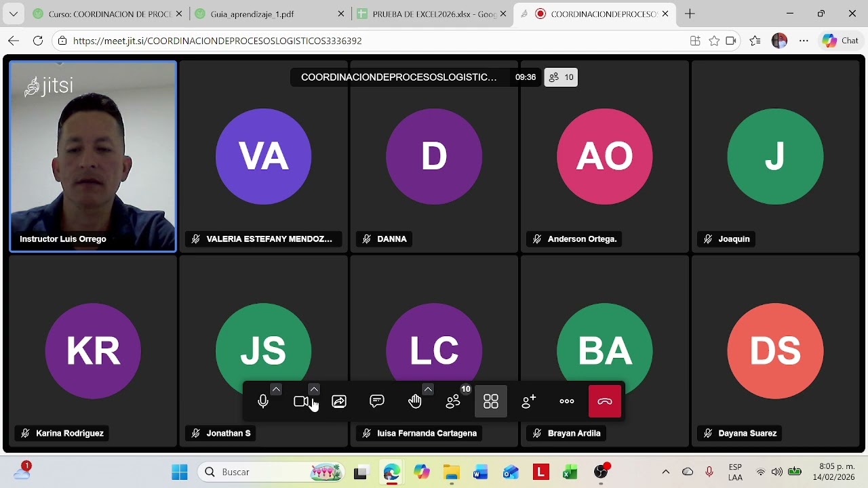The width and height of the screenshot is (868, 488).
Task: Open browser settings and more menu
Action: click(x=804, y=41)
